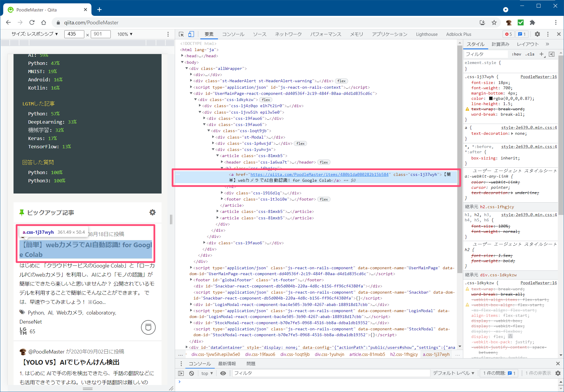Viewport: 564px width, 392px height.
Task: Open PoodleMaster:16 source link for .css-1j37wyh
Action: (x=538, y=77)
